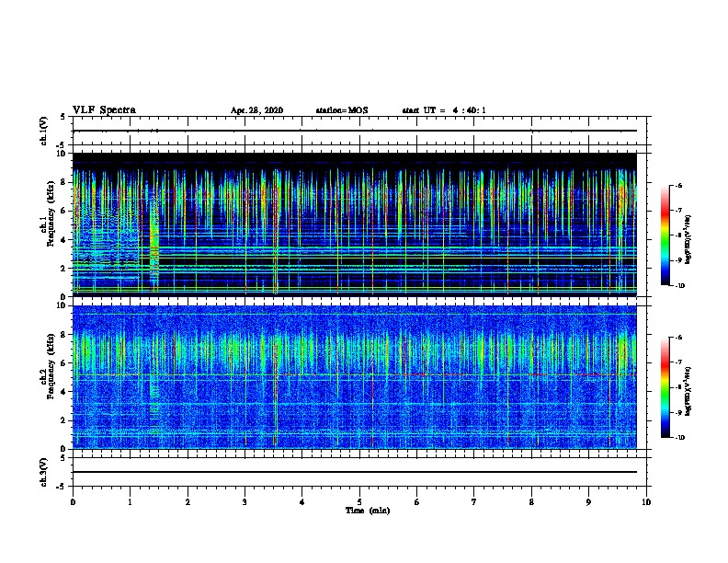Click time axis tick label "6"

pyautogui.click(x=417, y=502)
